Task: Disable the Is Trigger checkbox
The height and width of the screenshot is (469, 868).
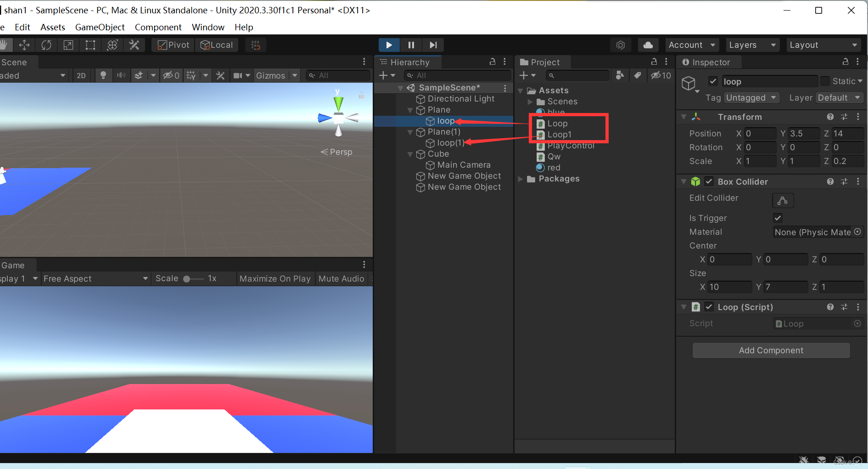Action: pyautogui.click(x=777, y=218)
